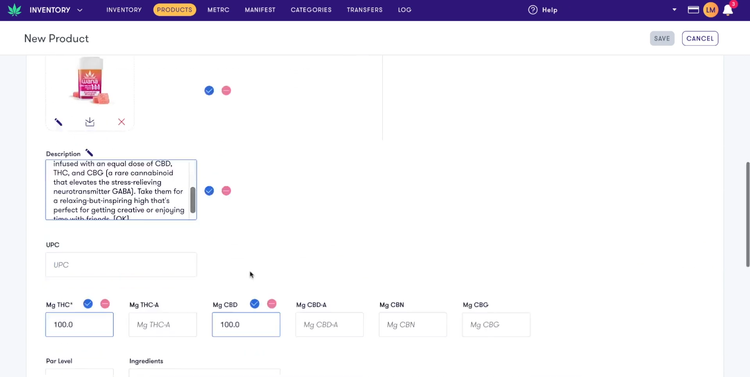This screenshot has width=750, height=377.
Task: Open the notifications bell
Action: [x=728, y=10]
